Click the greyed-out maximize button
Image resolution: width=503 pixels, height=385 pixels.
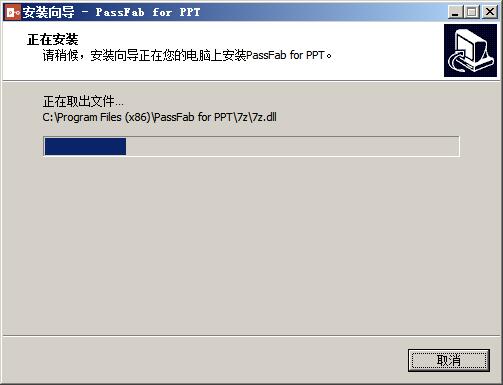(472, 12)
